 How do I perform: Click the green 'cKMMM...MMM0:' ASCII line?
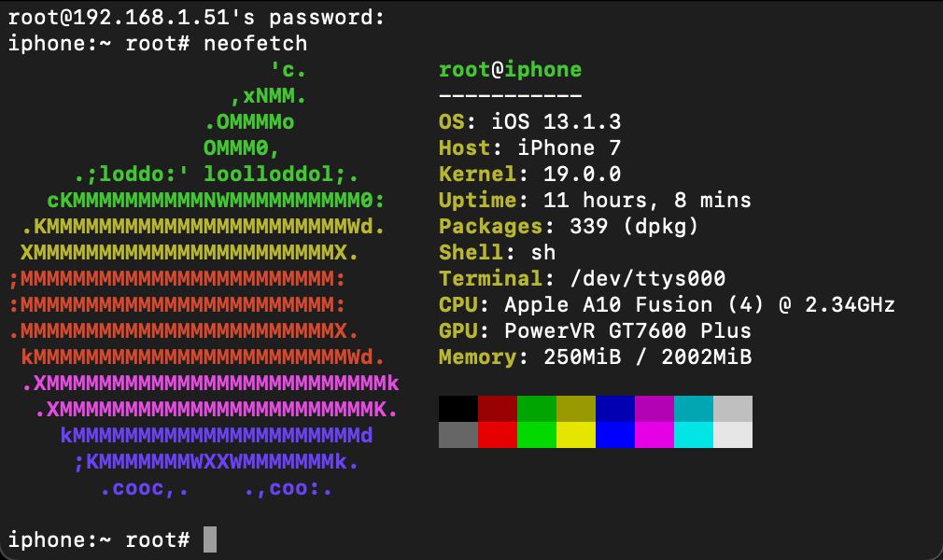click(216, 201)
